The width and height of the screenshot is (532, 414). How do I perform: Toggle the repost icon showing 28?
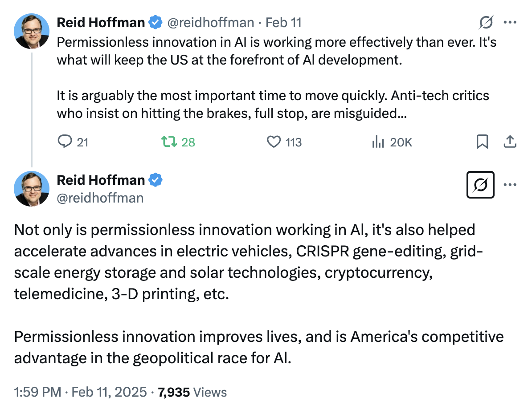pos(169,142)
